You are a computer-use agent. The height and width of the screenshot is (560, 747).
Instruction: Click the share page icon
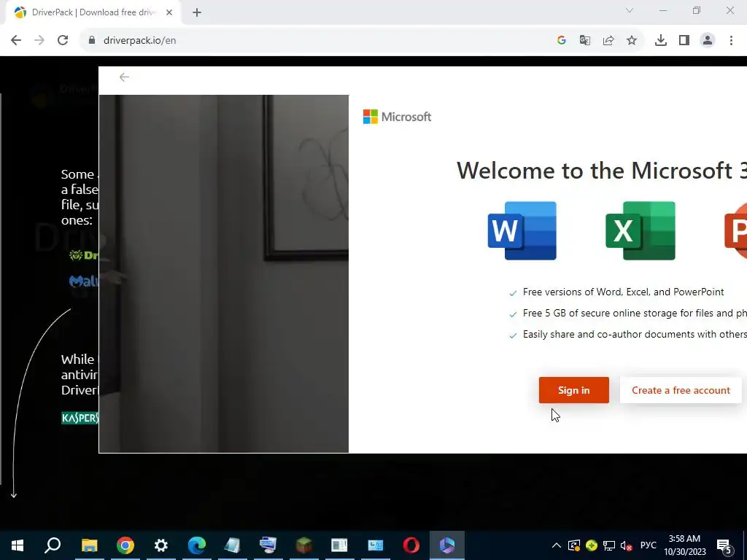click(608, 41)
